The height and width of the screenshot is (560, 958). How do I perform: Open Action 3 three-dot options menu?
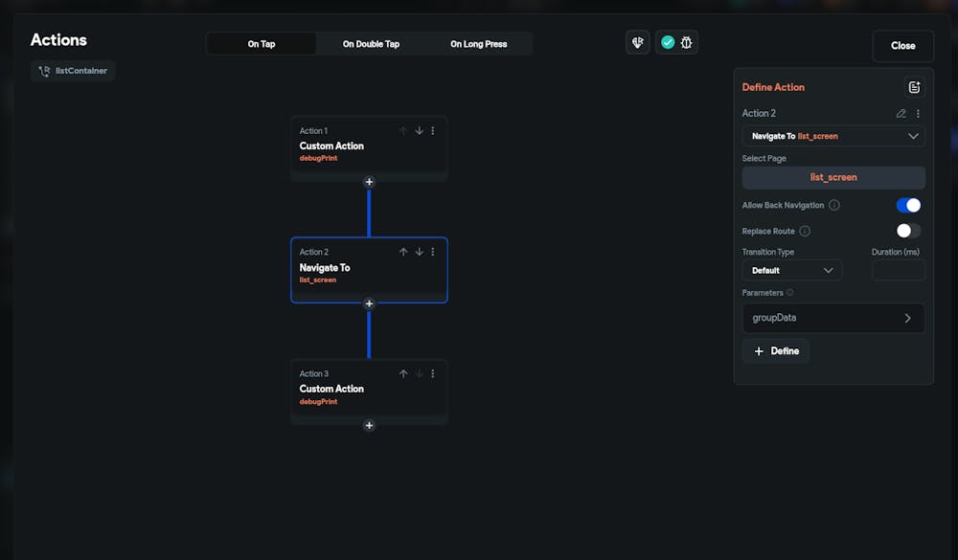click(433, 373)
